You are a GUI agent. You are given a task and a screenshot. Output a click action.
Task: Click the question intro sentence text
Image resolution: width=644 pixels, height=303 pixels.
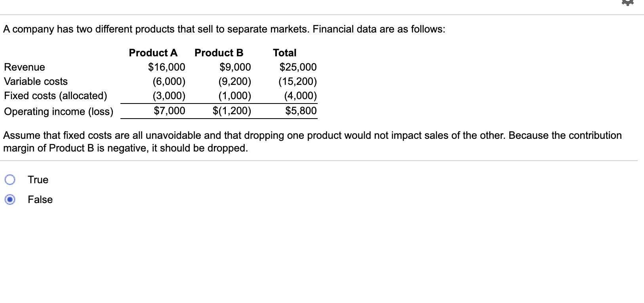pos(224,29)
